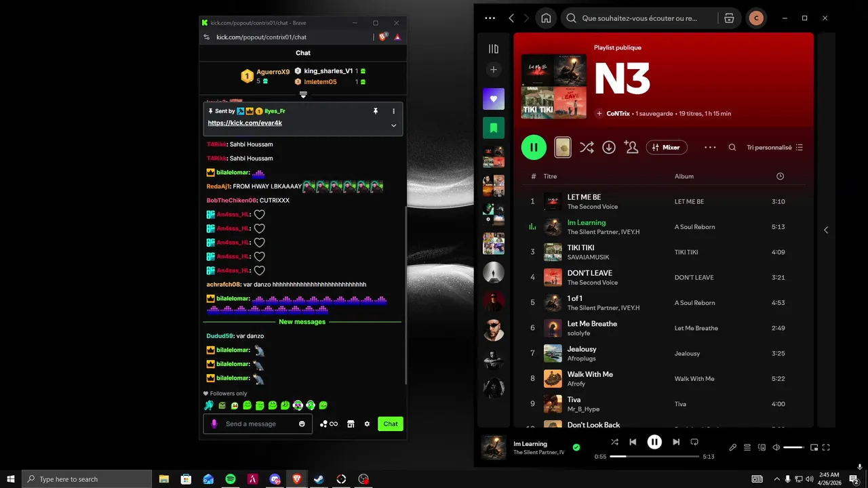Show lyrics with the microphone icon
Viewport: 868px width, 488px height.
pos(732,447)
